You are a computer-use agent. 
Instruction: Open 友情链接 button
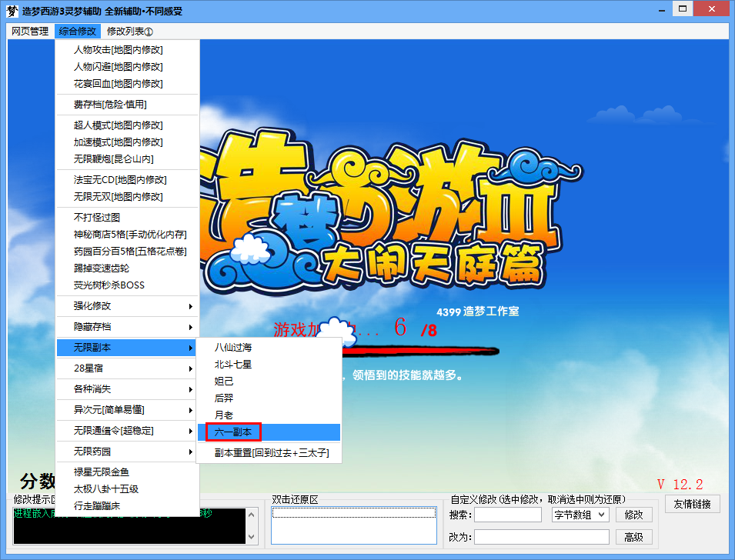pyautogui.click(x=693, y=505)
